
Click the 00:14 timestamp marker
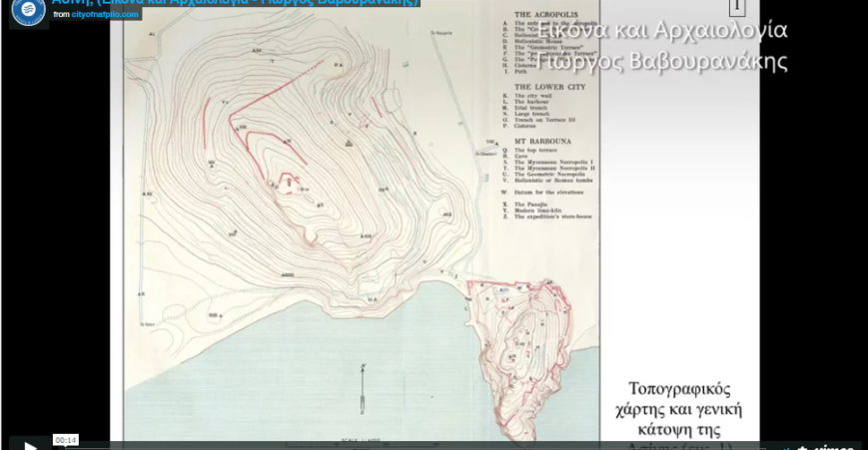tap(66, 440)
